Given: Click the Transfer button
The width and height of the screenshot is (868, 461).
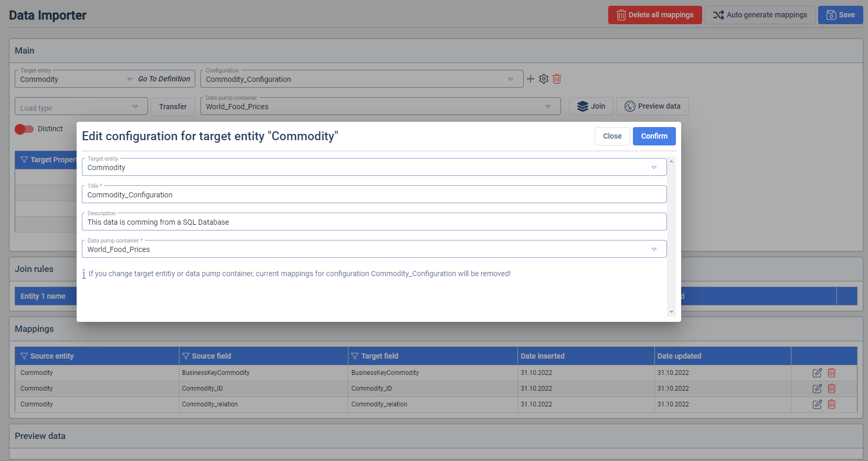Looking at the screenshot, I should pos(173,107).
